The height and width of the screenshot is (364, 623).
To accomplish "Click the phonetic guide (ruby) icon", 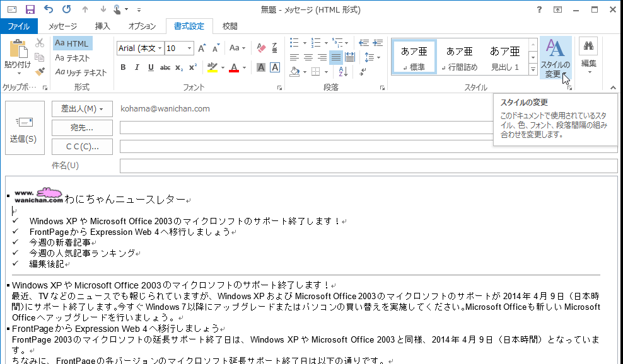I will point(274,48).
